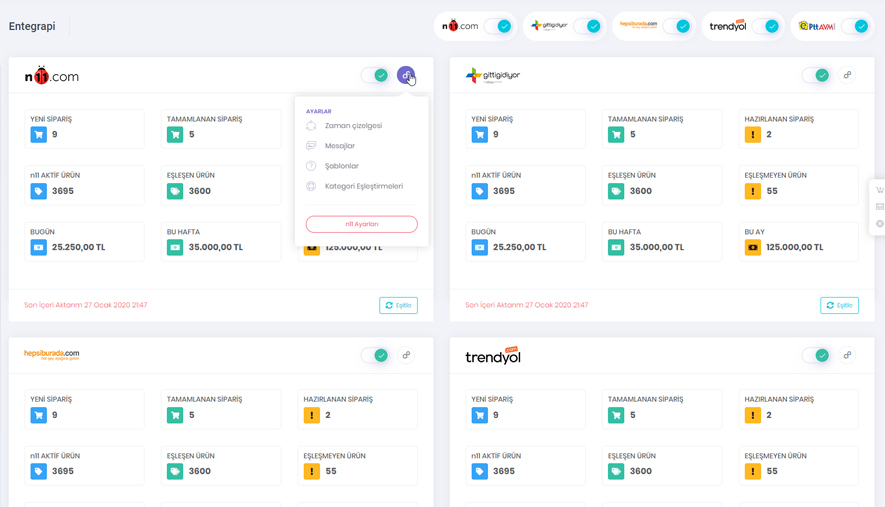Open the n11.com card link settings icon
This screenshot has width=885, height=507.
click(x=405, y=75)
